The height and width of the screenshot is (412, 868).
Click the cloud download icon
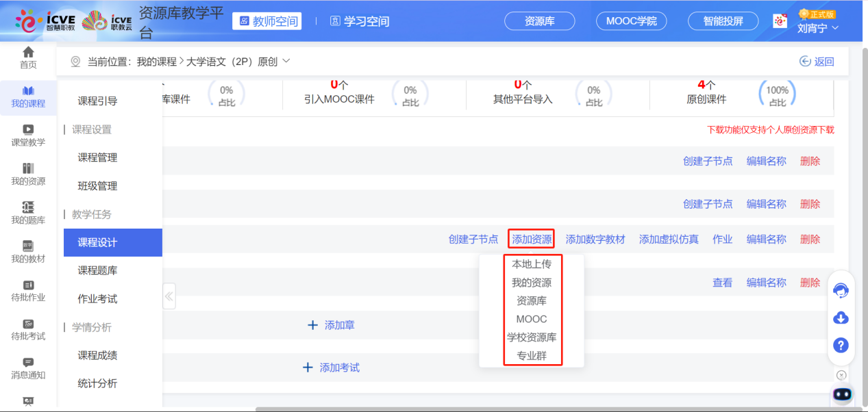click(x=841, y=318)
